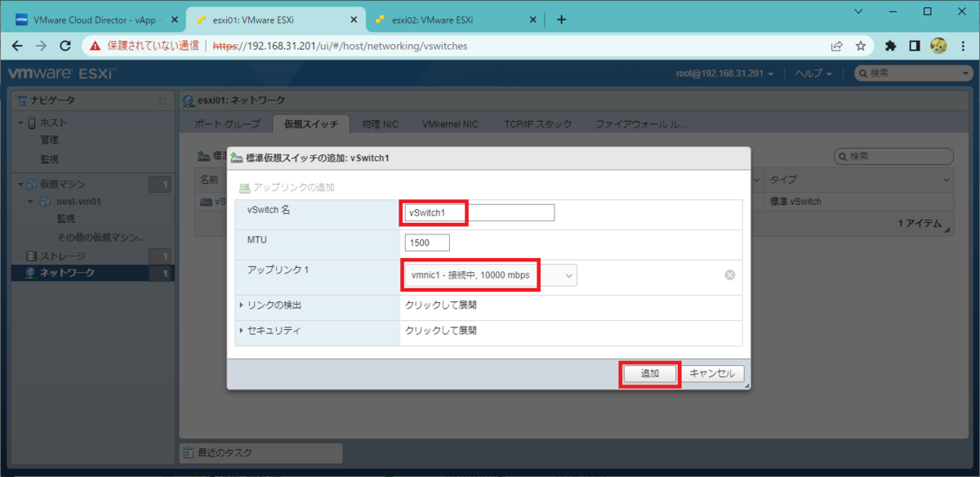The width and height of the screenshot is (980, 477).
Task: Open the browser side panel icon
Action: [915, 46]
